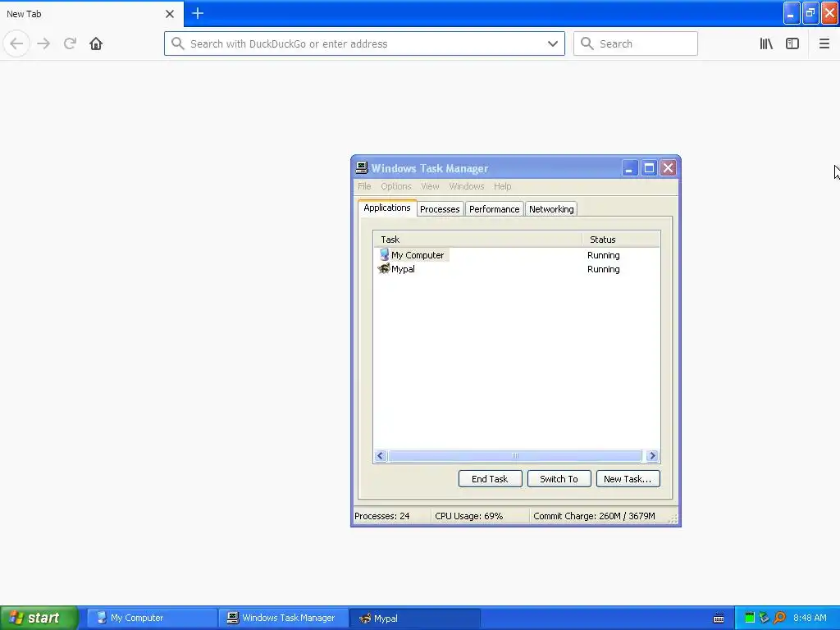Click task list scroll left arrow

tap(381, 456)
